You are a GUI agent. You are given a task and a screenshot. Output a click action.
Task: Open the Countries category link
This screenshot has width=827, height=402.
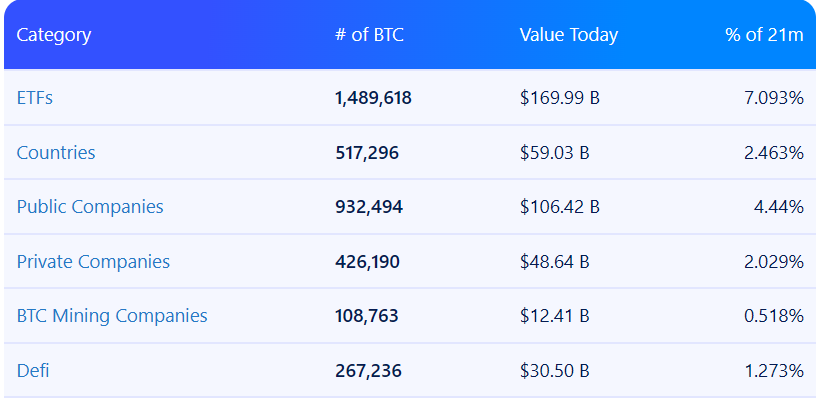(x=56, y=153)
